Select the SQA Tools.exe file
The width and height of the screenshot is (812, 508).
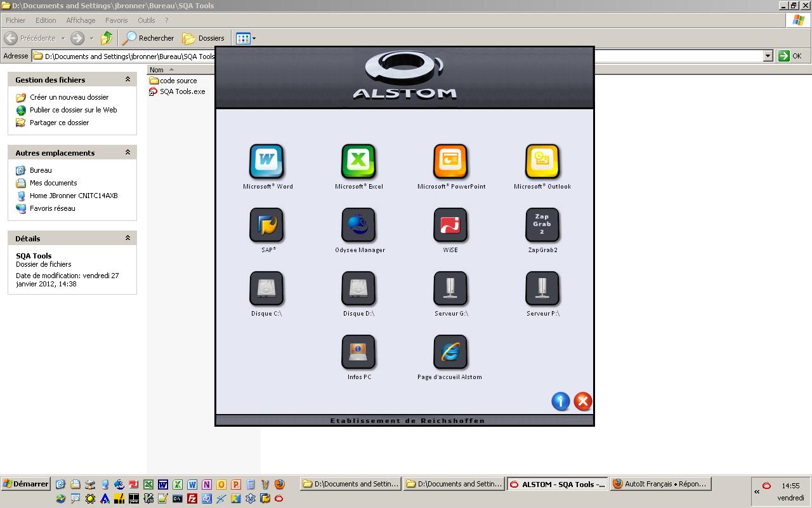(x=177, y=91)
